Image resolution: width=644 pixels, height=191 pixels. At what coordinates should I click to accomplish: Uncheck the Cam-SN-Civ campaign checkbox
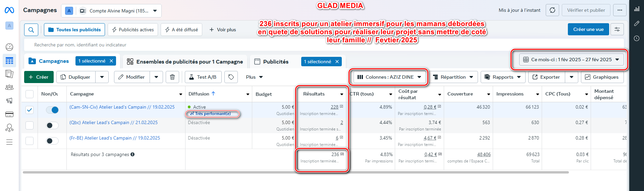[30, 110]
